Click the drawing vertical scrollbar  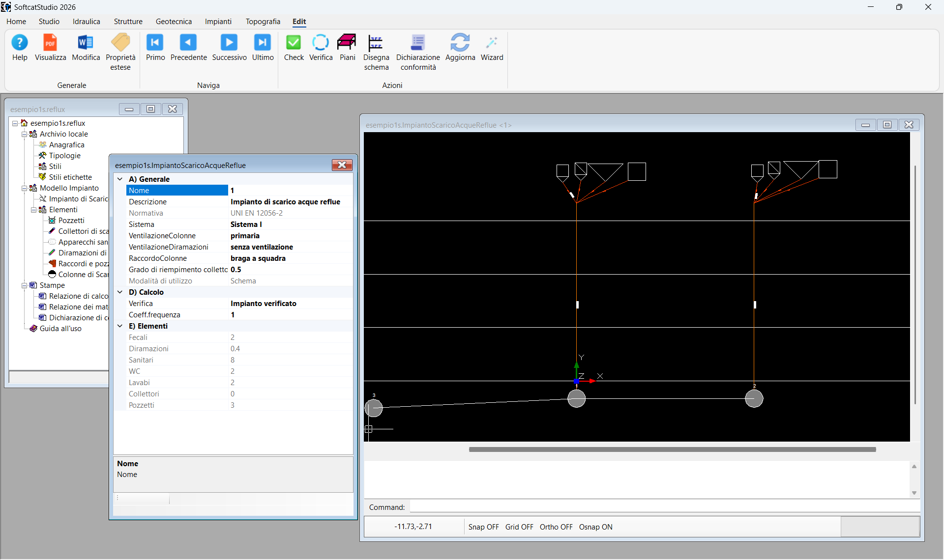915,285
